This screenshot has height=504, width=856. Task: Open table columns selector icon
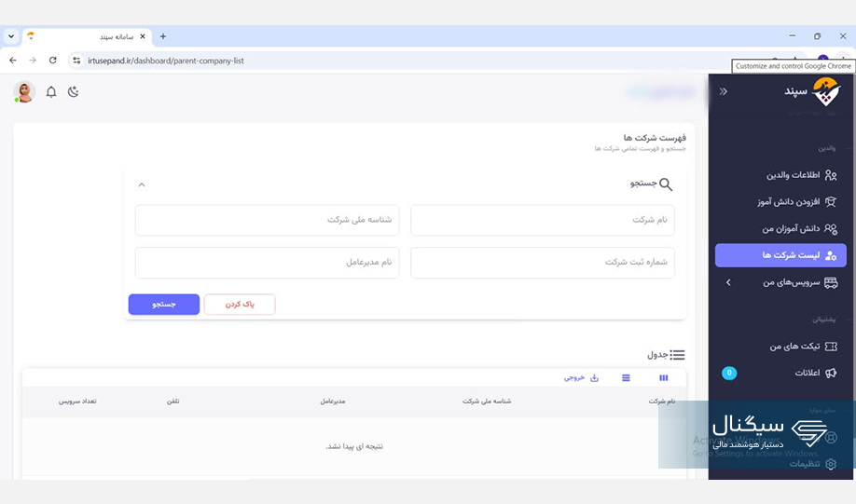click(x=663, y=377)
